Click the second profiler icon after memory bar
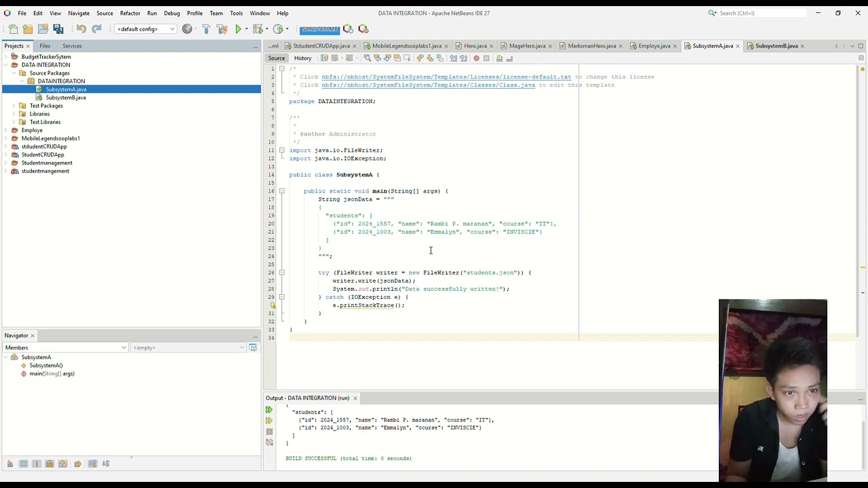Image resolution: width=868 pixels, height=488 pixels. [363, 29]
